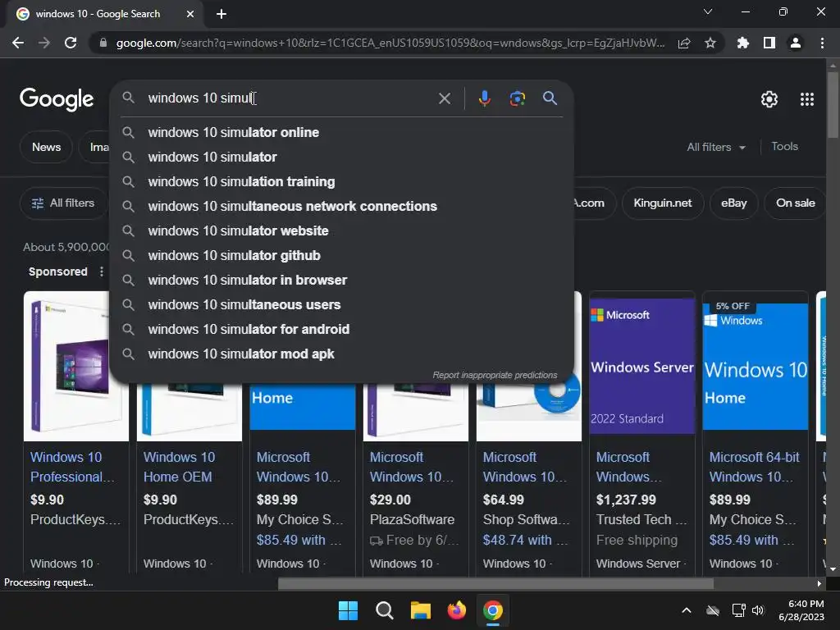The image size is (840, 630).
Task: Open the tab search dropdown arrow
Action: point(708,11)
